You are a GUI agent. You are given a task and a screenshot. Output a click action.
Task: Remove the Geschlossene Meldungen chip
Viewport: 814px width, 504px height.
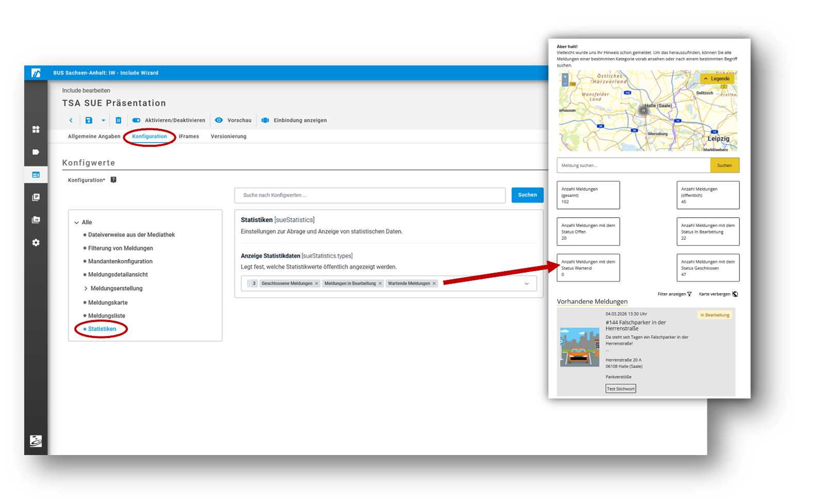(x=317, y=283)
